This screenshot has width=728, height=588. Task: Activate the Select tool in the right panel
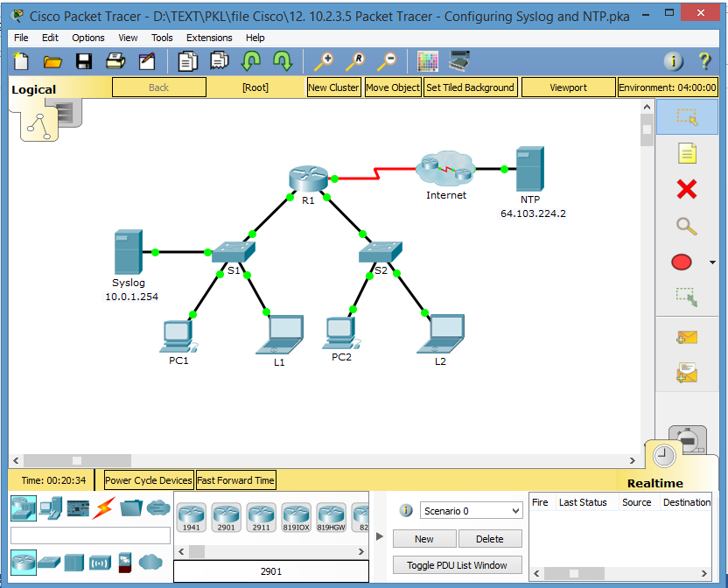(687, 117)
